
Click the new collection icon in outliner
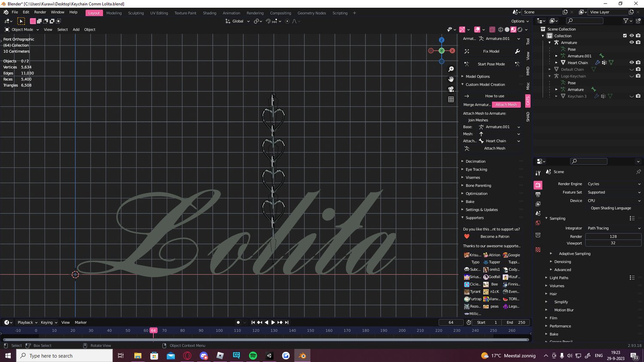[638, 21]
